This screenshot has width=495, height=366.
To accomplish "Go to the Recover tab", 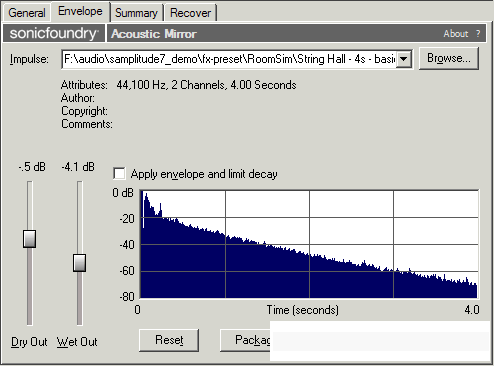I will click(190, 13).
